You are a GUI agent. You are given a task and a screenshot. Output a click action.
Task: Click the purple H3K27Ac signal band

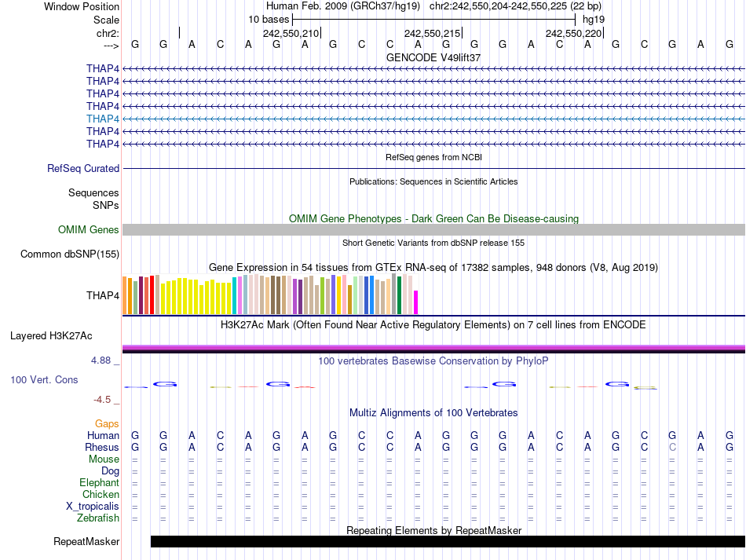click(x=433, y=347)
